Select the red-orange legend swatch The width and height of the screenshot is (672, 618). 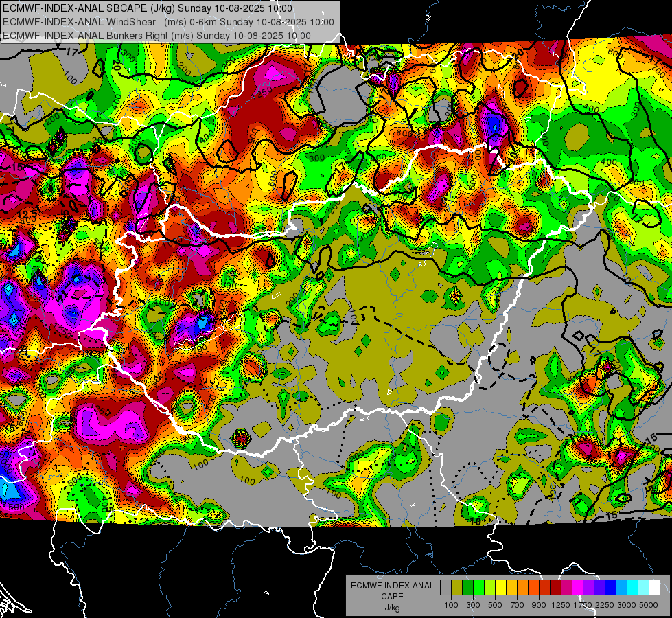533,588
